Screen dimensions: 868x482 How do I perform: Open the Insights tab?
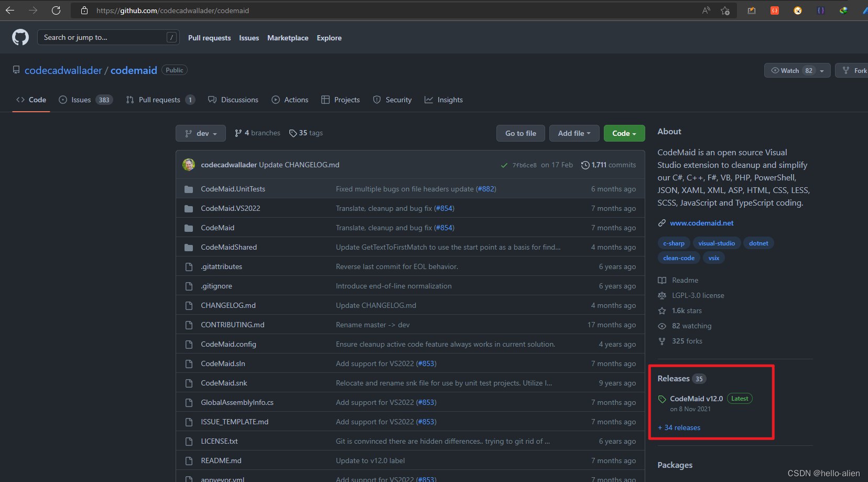point(444,100)
